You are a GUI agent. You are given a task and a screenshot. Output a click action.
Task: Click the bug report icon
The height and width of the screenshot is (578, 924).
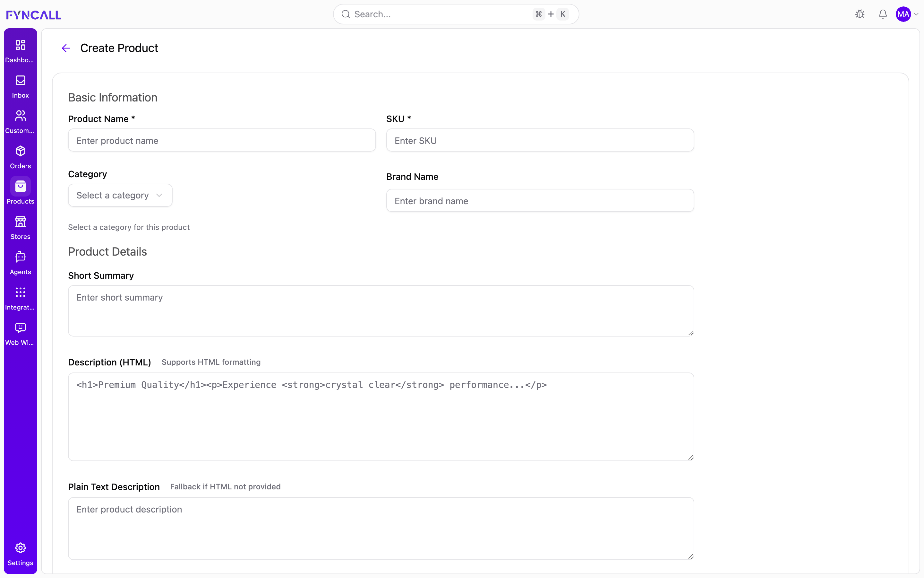click(860, 14)
